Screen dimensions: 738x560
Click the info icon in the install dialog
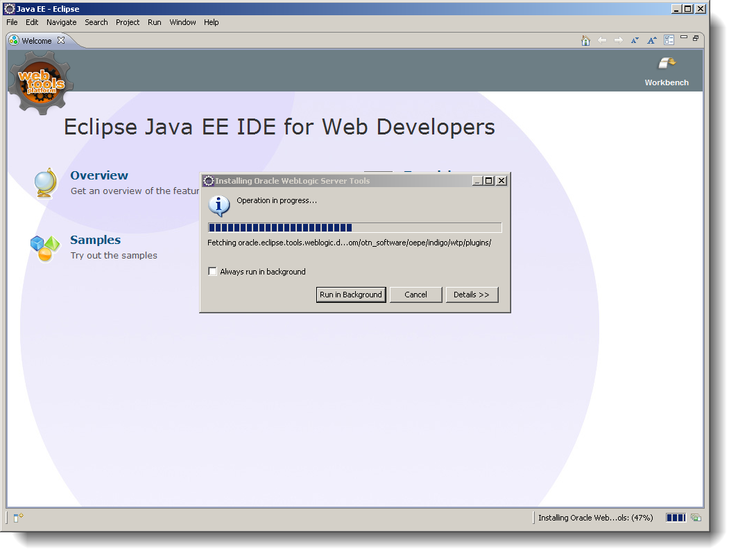coord(221,206)
